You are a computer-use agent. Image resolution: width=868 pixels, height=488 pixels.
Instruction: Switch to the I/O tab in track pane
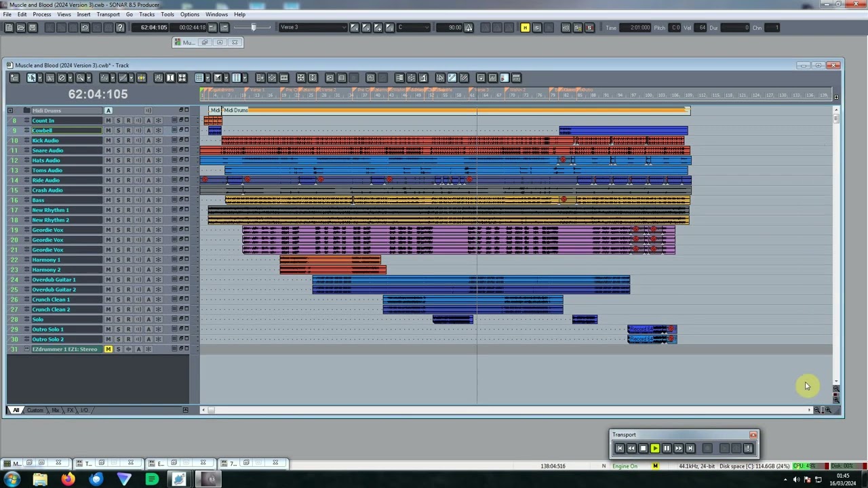84,410
